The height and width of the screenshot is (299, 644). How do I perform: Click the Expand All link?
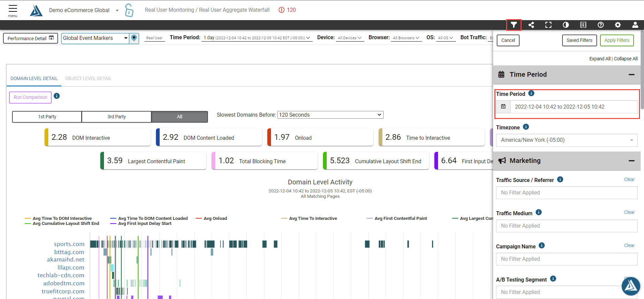[x=600, y=59]
